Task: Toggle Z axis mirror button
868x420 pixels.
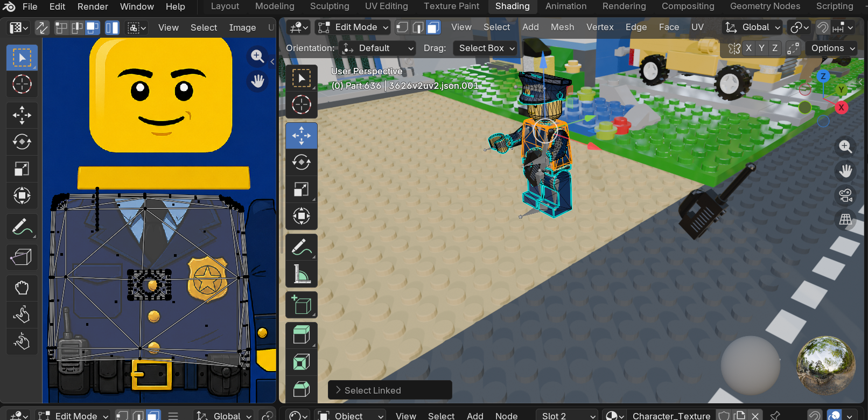Action: click(x=775, y=48)
